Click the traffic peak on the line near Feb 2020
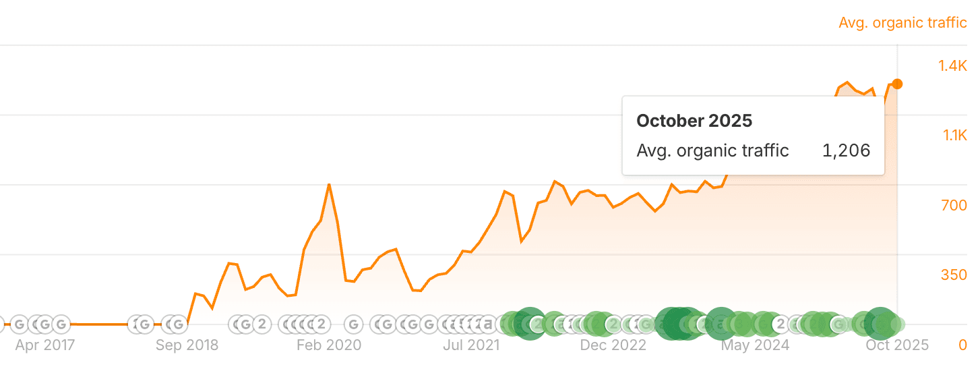The height and width of the screenshot is (371, 980). click(329, 184)
